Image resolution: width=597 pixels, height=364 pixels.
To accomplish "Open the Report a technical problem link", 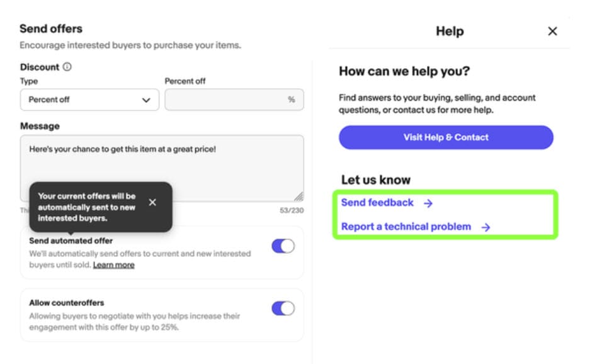I will [406, 227].
